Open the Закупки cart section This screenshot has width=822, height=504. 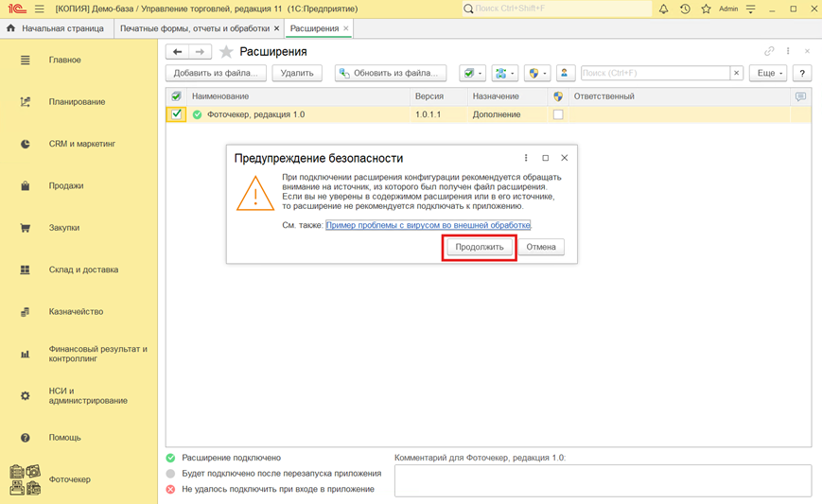coord(64,228)
